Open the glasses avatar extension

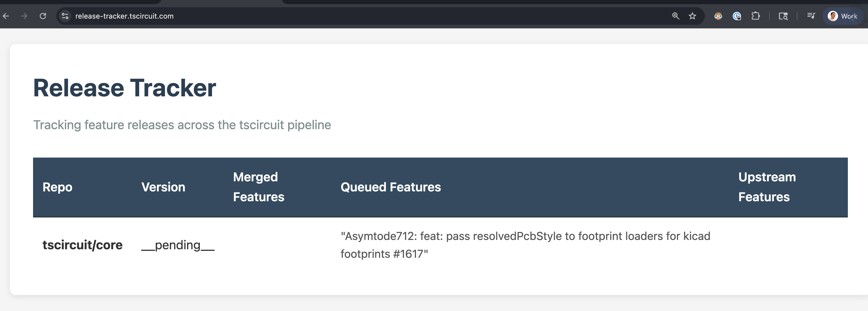718,16
